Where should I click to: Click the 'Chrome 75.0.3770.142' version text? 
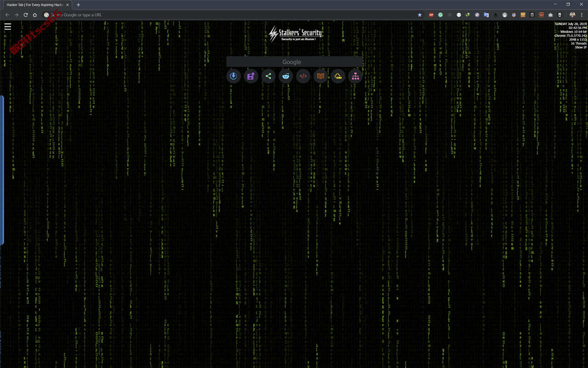[x=571, y=35]
